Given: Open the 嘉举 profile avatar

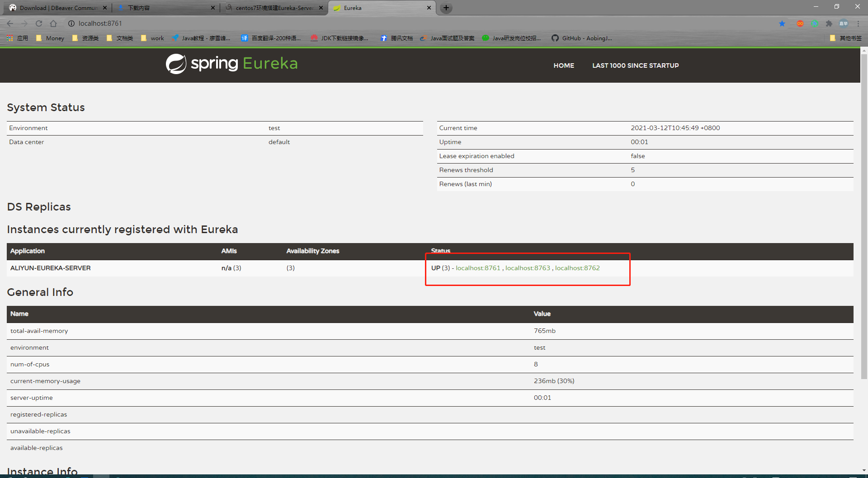Looking at the screenshot, I should coord(844,23).
